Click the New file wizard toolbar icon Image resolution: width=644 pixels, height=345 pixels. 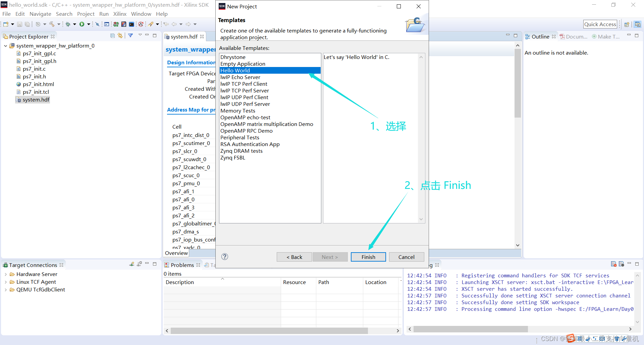6,24
